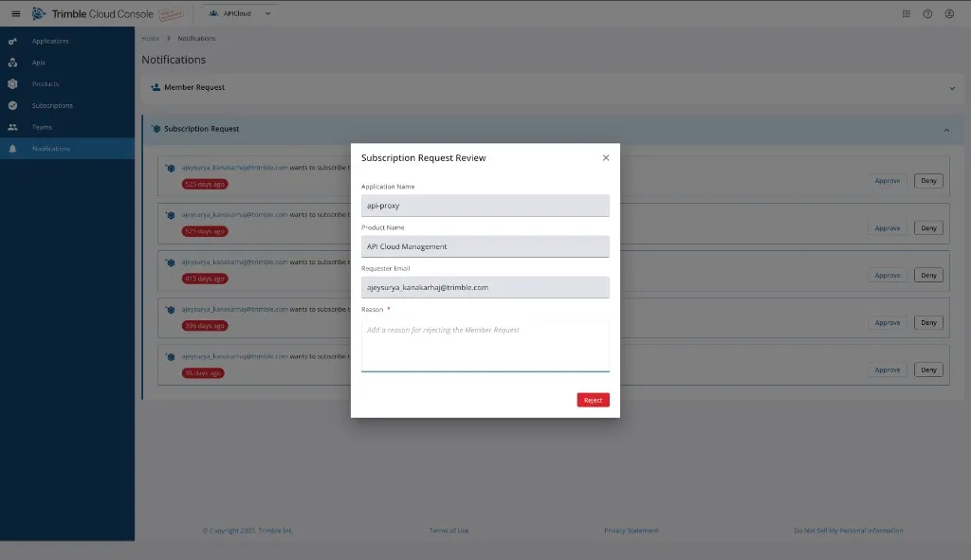Click the Member Request people icon
The height and width of the screenshot is (560, 971).
point(156,87)
